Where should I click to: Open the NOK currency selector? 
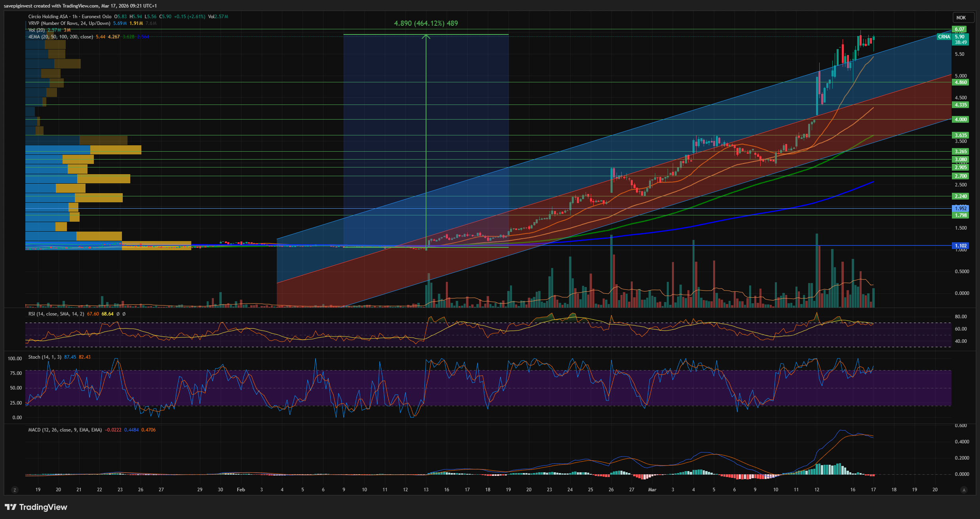coord(961,17)
